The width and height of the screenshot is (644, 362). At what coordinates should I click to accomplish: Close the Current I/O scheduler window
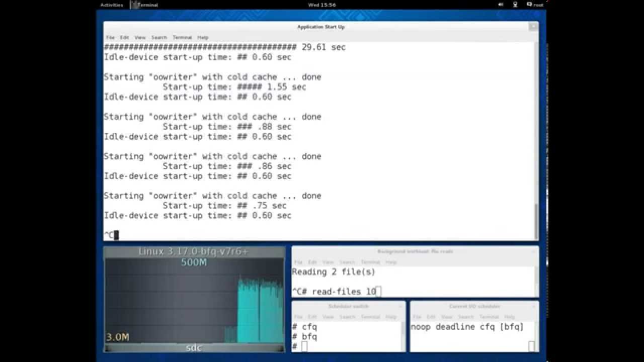534,306
